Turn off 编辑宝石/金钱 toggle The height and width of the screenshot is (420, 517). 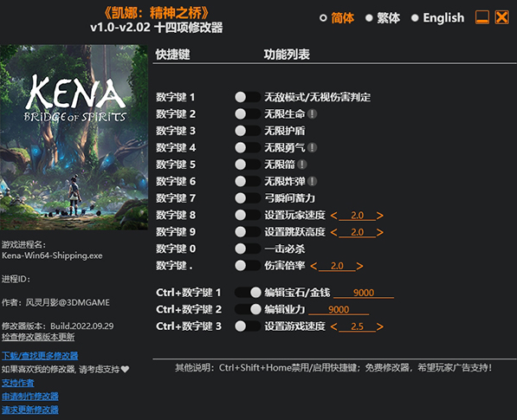tap(248, 293)
